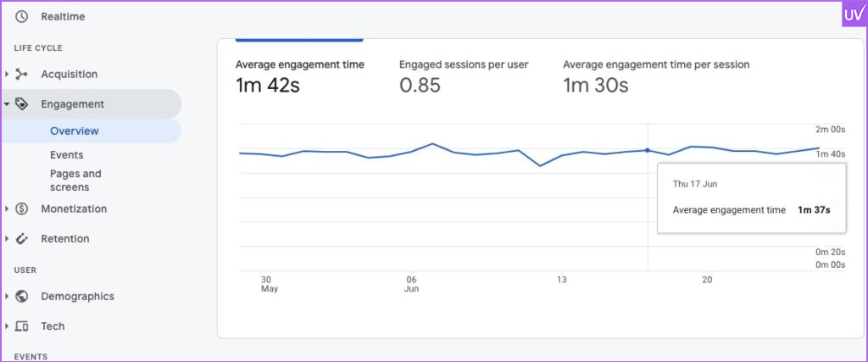Open Pages and screens report
This screenshot has width=868, height=362.
coord(75,180)
